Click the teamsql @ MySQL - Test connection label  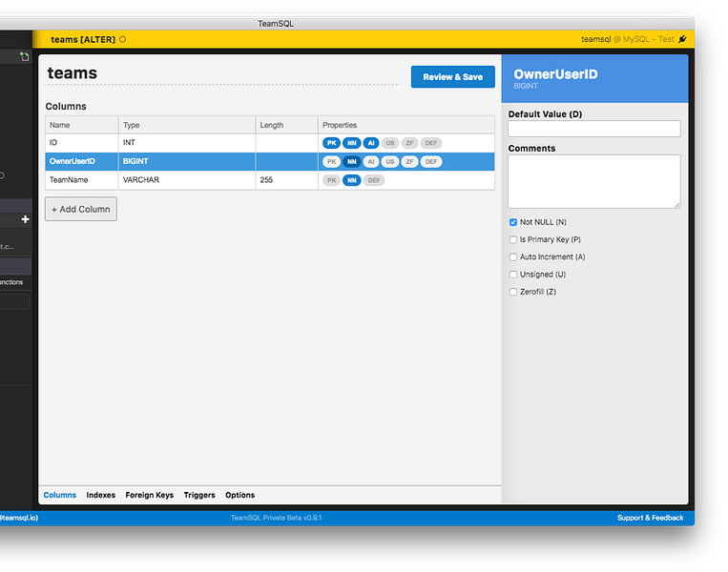tap(627, 39)
